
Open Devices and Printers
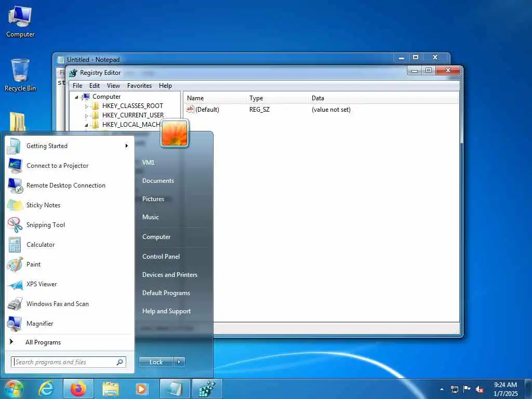point(170,275)
